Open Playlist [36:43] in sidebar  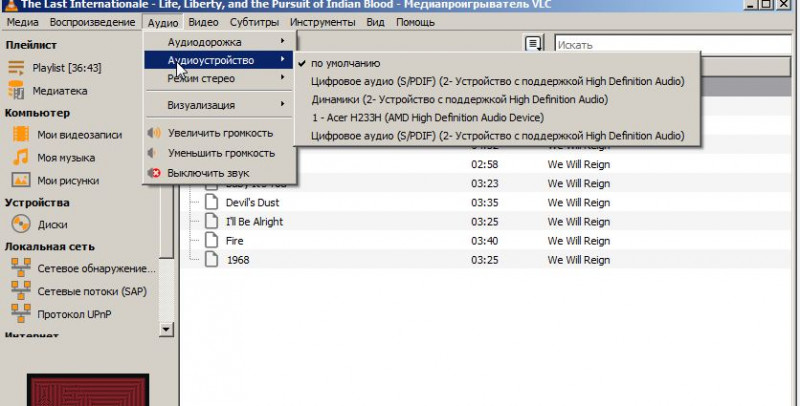(x=67, y=68)
